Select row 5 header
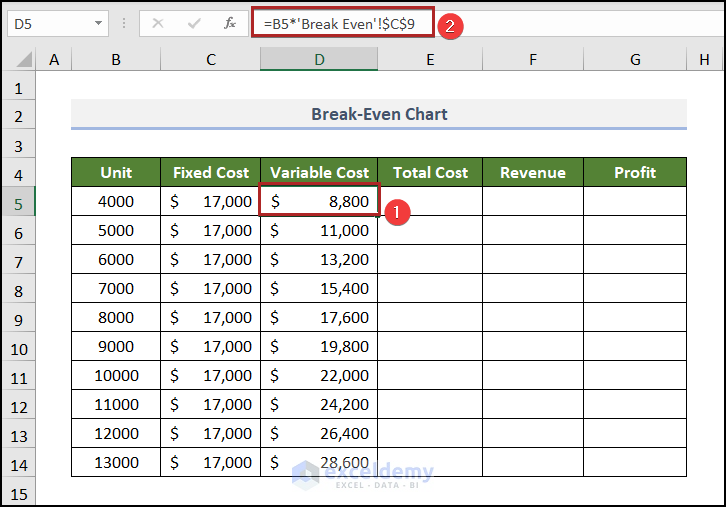 pos(18,202)
